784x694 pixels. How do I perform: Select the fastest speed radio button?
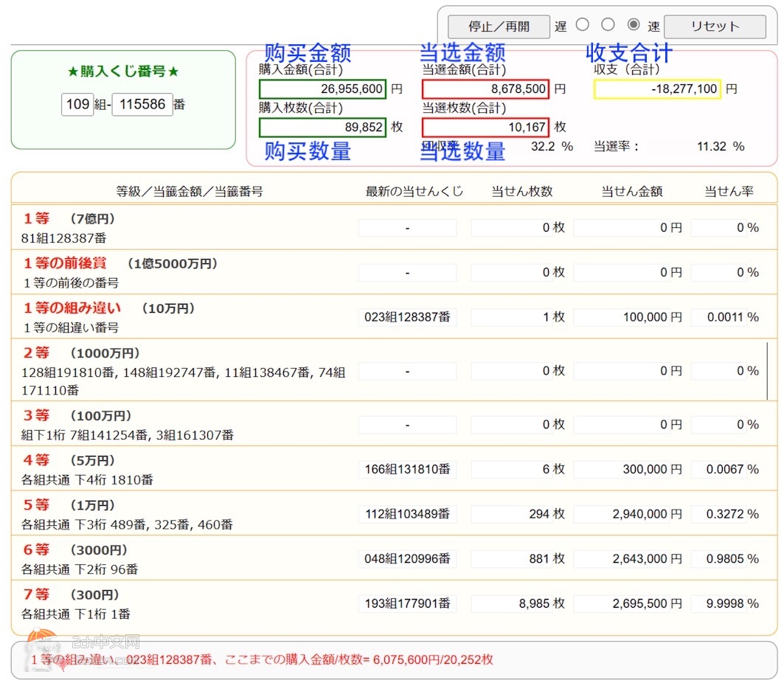tap(634, 24)
